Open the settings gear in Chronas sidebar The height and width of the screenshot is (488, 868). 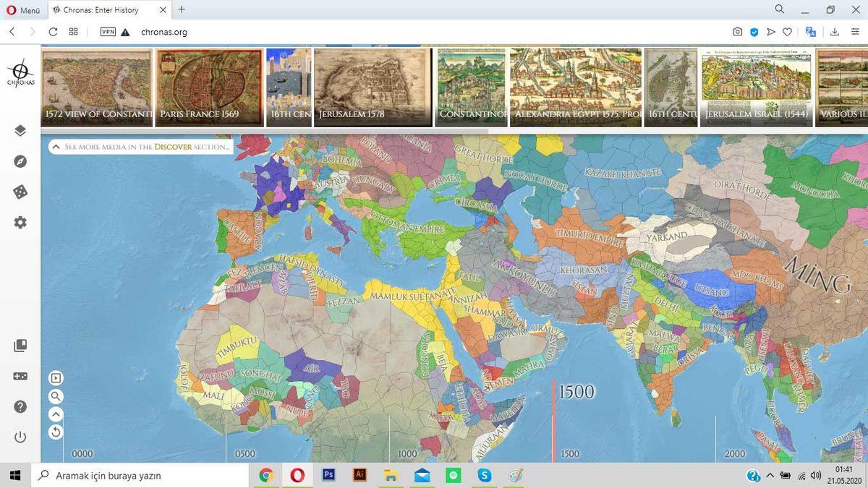(20, 222)
